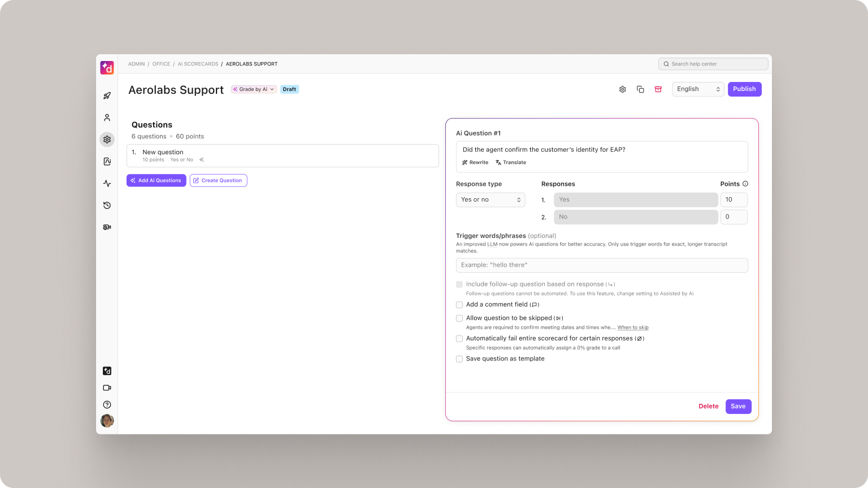
Task: Check Allow question to be skipped
Action: [459, 319]
